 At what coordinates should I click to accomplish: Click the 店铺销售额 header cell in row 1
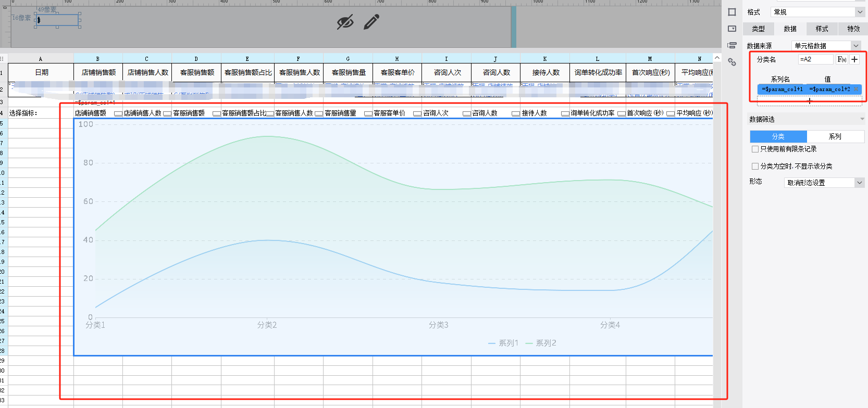coord(98,72)
